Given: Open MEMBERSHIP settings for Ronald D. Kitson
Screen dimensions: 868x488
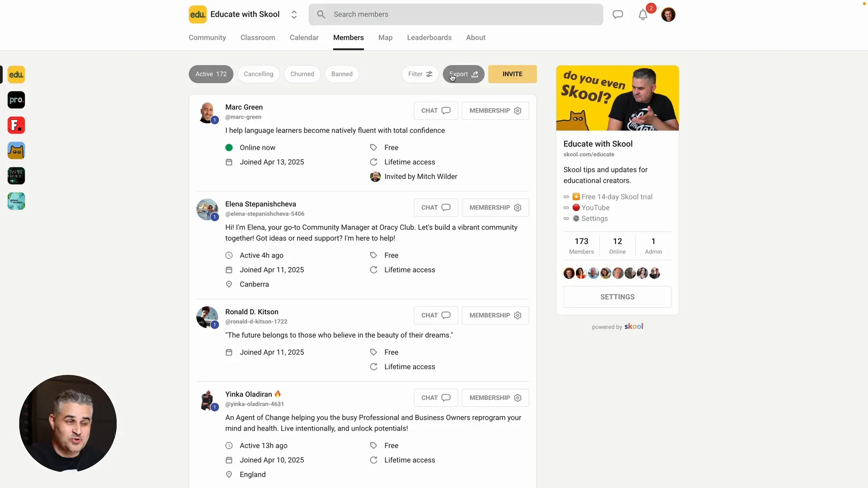Looking at the screenshot, I should point(495,315).
